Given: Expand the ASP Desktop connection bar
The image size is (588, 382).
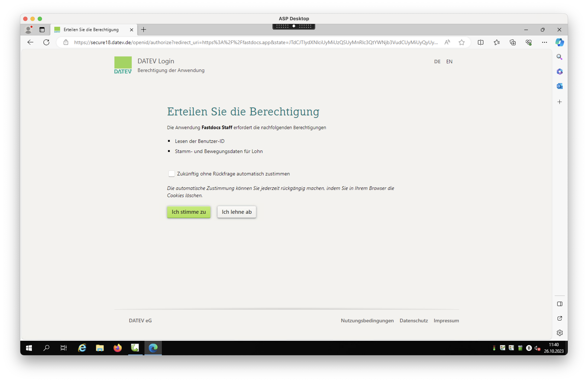Looking at the screenshot, I should tap(293, 26).
